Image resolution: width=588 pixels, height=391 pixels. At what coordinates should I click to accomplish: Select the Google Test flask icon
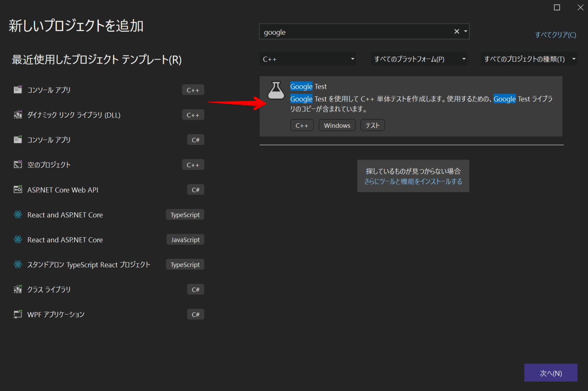(x=276, y=91)
